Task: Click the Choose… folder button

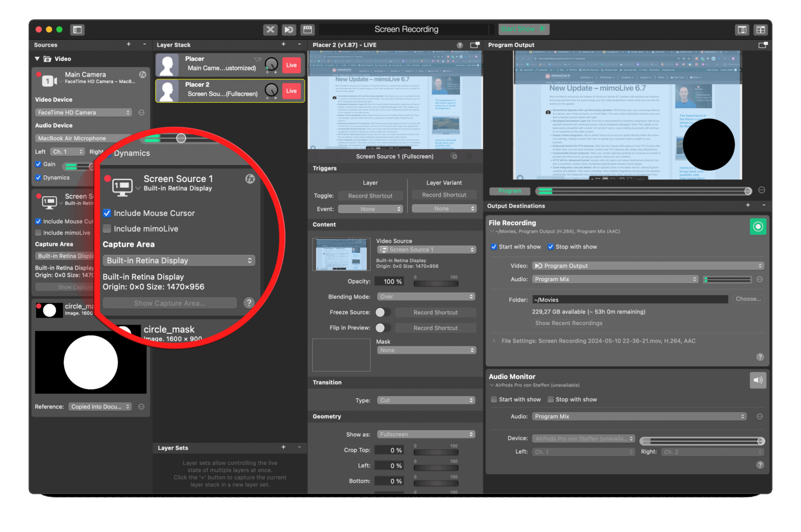Action: 748,299
